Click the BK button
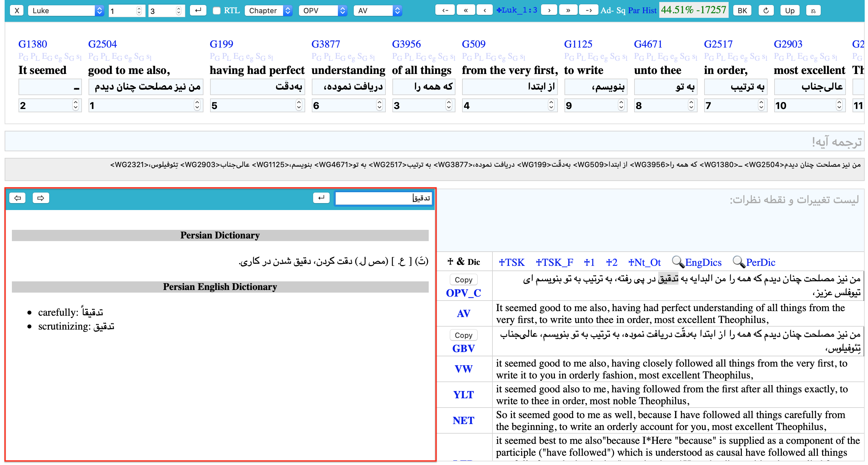868x465 pixels. pos(742,11)
